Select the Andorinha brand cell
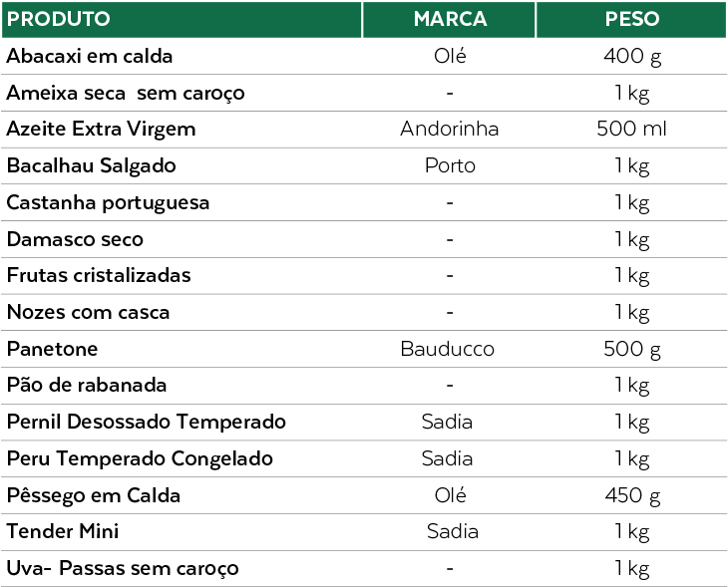This screenshot has width=728, height=587. click(x=450, y=129)
